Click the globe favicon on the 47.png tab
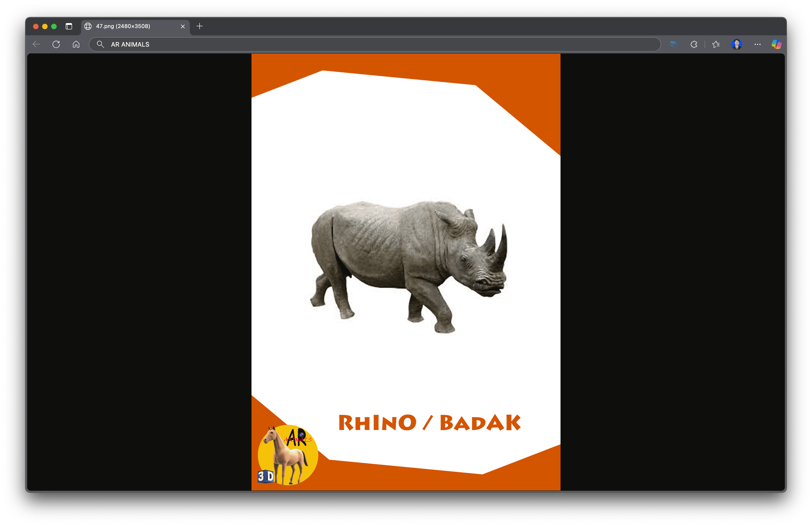This screenshot has height=526, width=812. pos(88,26)
